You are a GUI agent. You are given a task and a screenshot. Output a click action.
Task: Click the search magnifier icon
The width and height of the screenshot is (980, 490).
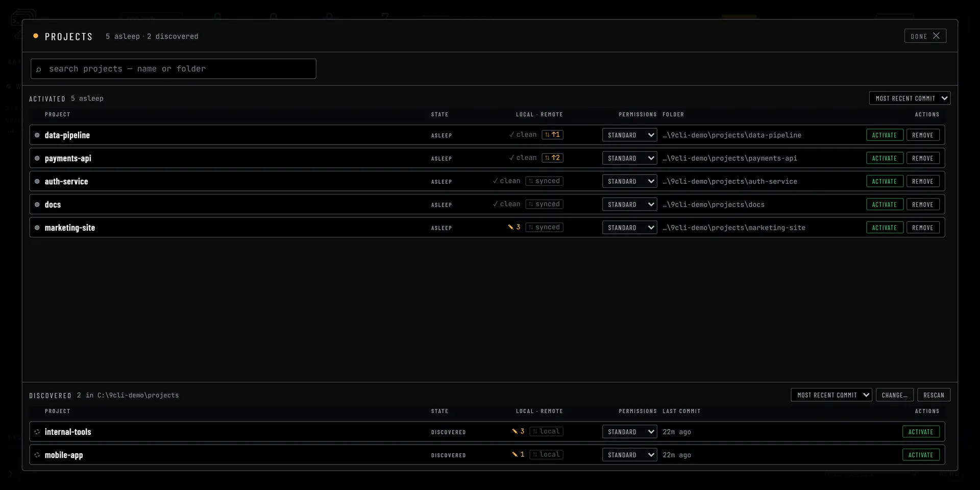point(38,69)
